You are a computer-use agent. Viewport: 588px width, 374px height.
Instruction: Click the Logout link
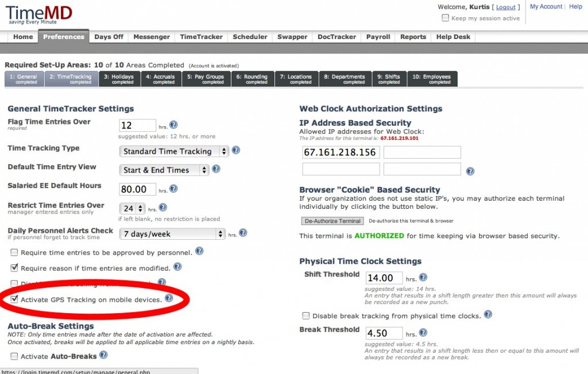[506, 7]
